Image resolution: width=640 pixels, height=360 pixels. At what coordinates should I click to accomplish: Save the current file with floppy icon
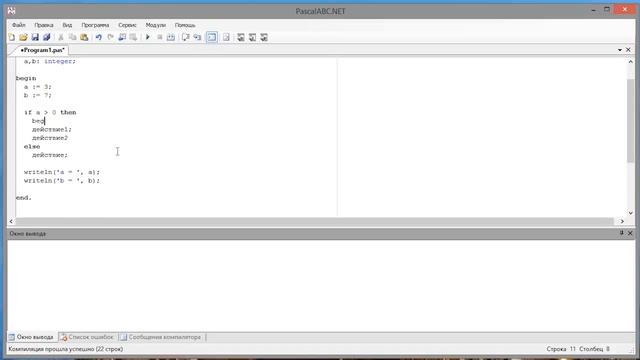pos(35,38)
